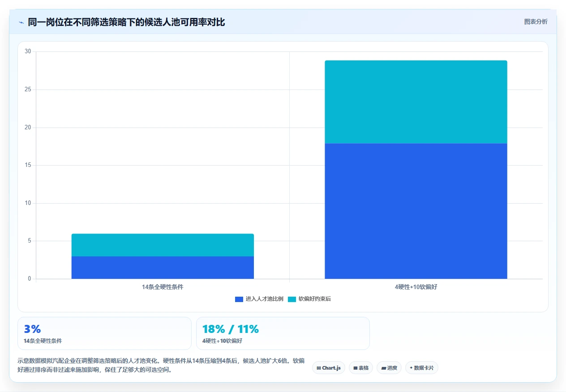Open the 图表分析 label at top right
This screenshot has height=392, width=566.
click(x=536, y=21)
